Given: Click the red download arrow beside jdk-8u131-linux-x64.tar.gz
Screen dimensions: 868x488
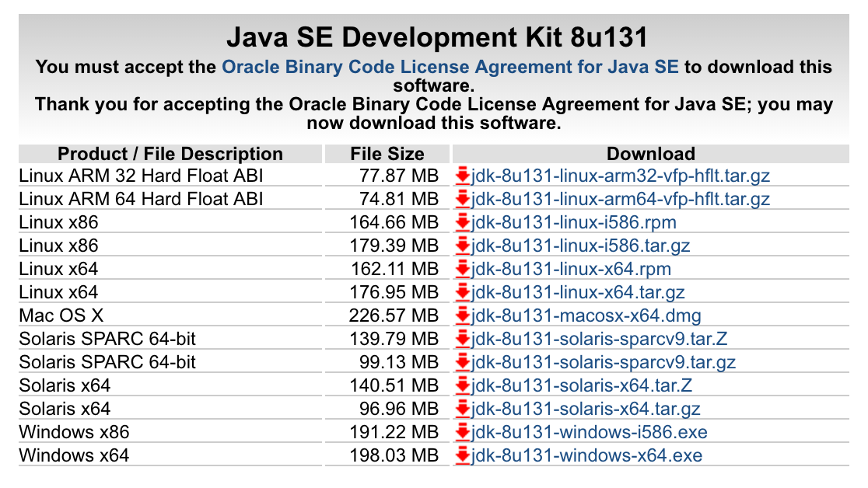Looking at the screenshot, I should pyautogui.click(x=462, y=292).
